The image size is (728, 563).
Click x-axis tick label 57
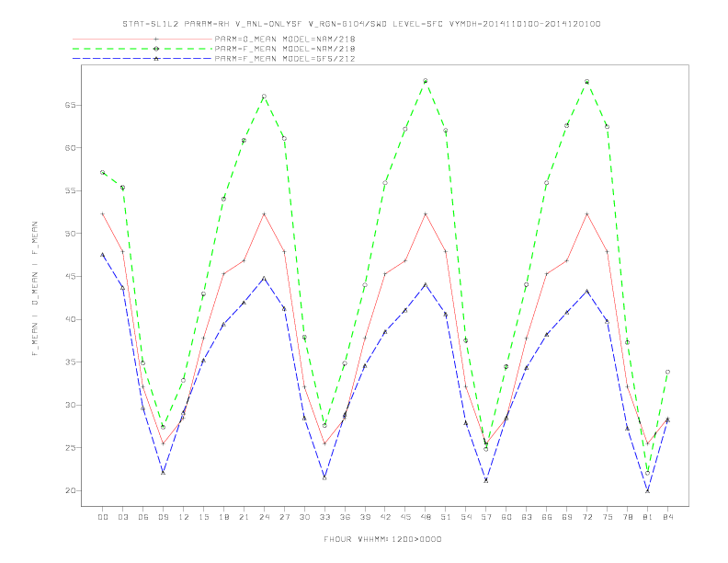[x=486, y=517]
